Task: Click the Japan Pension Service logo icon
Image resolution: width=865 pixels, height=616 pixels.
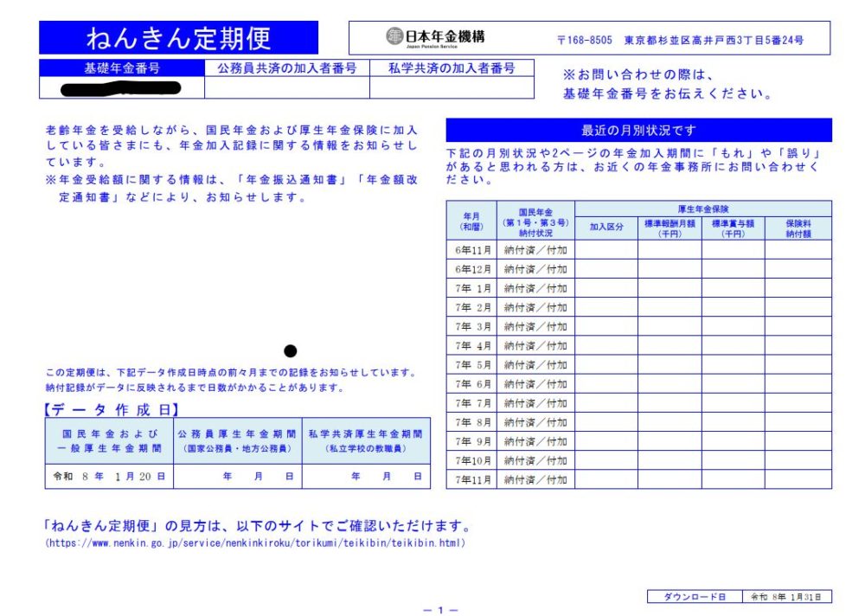Action: 394,36
